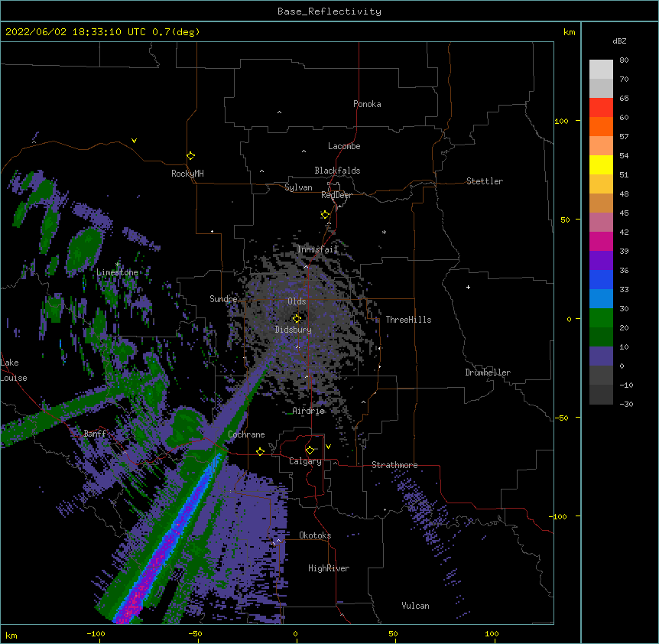Viewport: 659px width, 644px height.
Task: Click the Blackfalds city label
Action: click(x=337, y=171)
